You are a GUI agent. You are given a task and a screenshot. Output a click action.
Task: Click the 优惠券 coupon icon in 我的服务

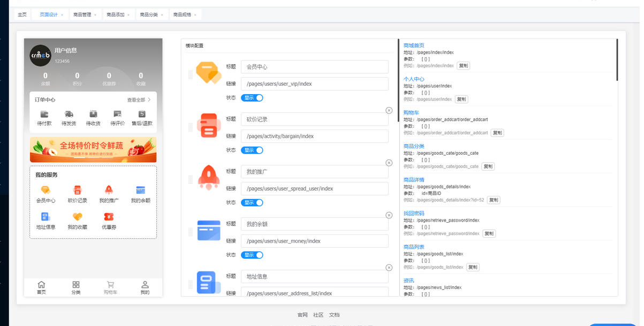point(109,217)
